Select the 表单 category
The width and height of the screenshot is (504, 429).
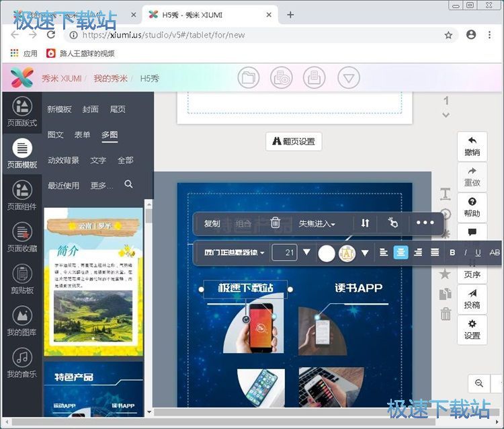click(82, 134)
